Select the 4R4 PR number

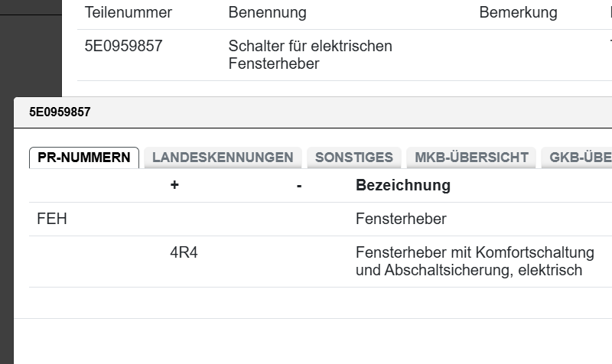coord(184,252)
